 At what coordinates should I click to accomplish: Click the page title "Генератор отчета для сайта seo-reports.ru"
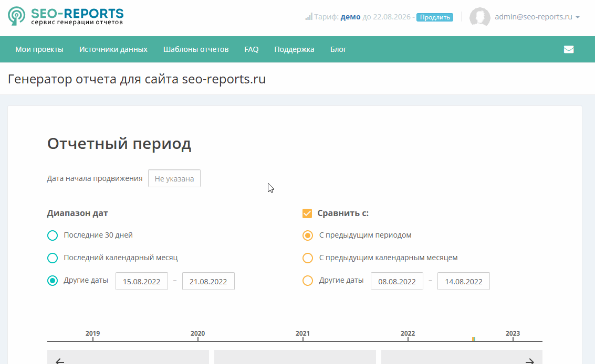point(137,79)
